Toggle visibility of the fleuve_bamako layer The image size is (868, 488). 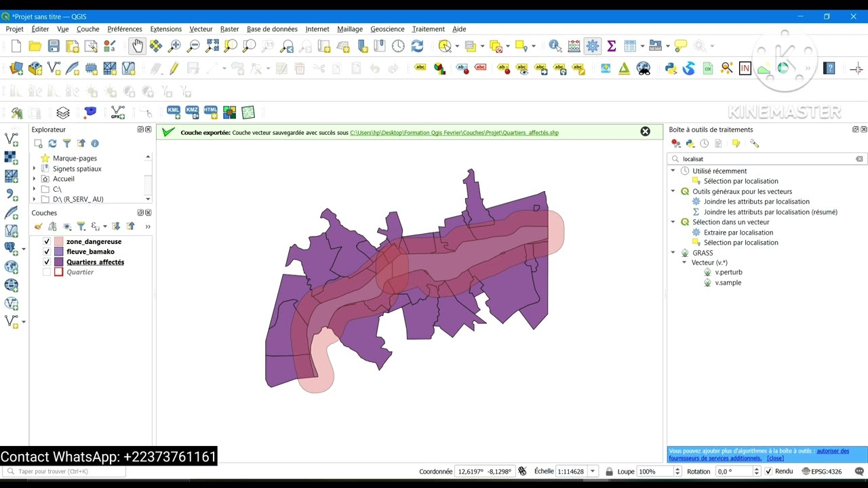coord(47,251)
